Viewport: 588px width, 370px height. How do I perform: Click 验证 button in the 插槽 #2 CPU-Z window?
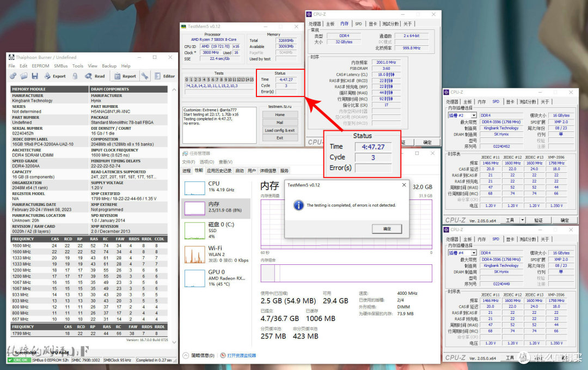click(x=538, y=220)
